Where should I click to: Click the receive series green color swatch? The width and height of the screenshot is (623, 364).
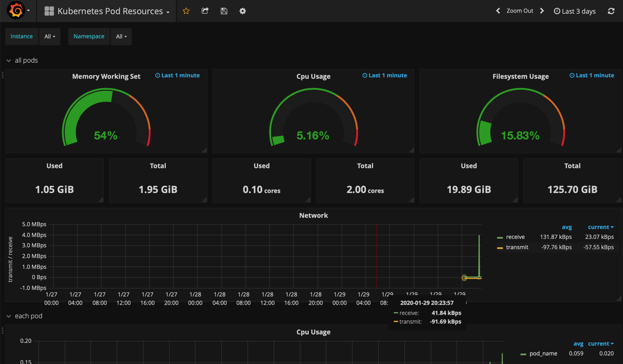500,238
